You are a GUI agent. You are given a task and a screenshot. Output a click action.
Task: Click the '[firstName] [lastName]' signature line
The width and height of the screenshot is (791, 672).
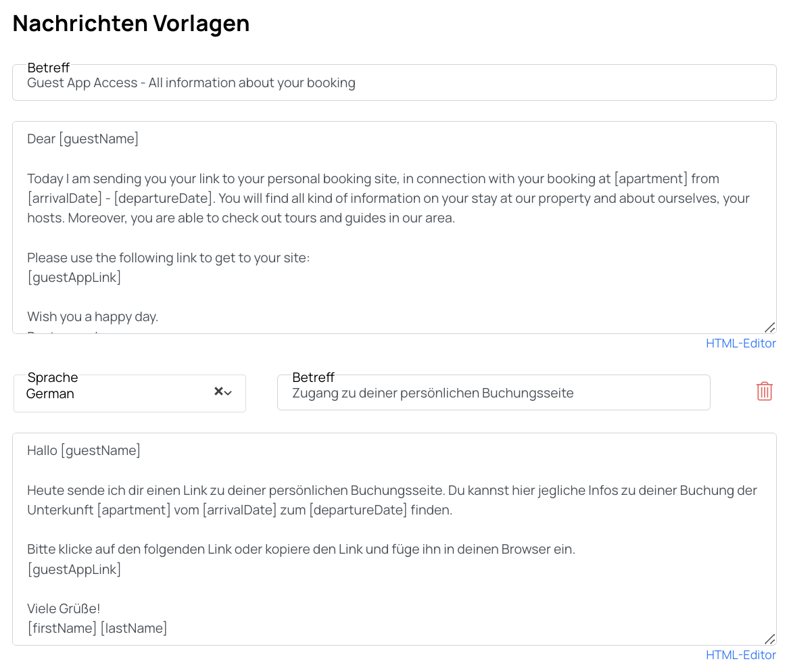point(97,629)
